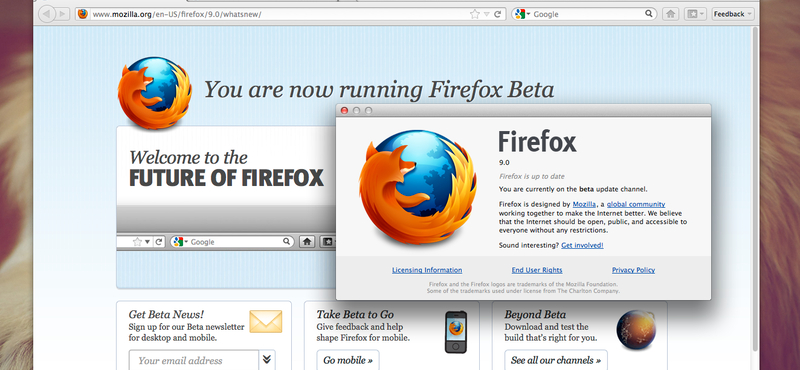Click the search magnifier icon
This screenshot has width=800, height=370.
click(x=649, y=14)
